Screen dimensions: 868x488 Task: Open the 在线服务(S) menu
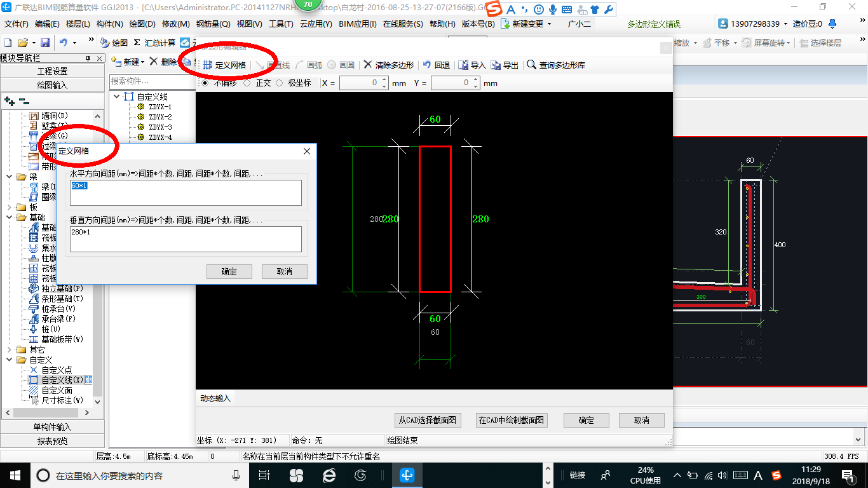coord(403,24)
